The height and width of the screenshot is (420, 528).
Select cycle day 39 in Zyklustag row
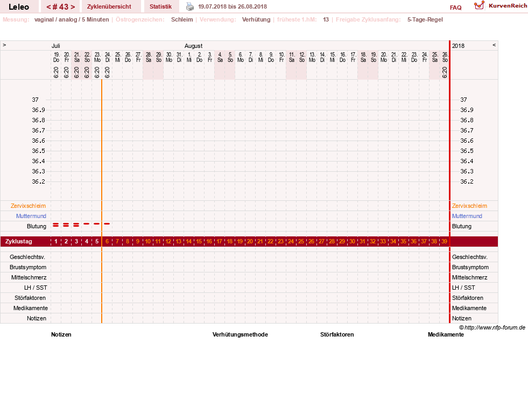[x=444, y=241]
